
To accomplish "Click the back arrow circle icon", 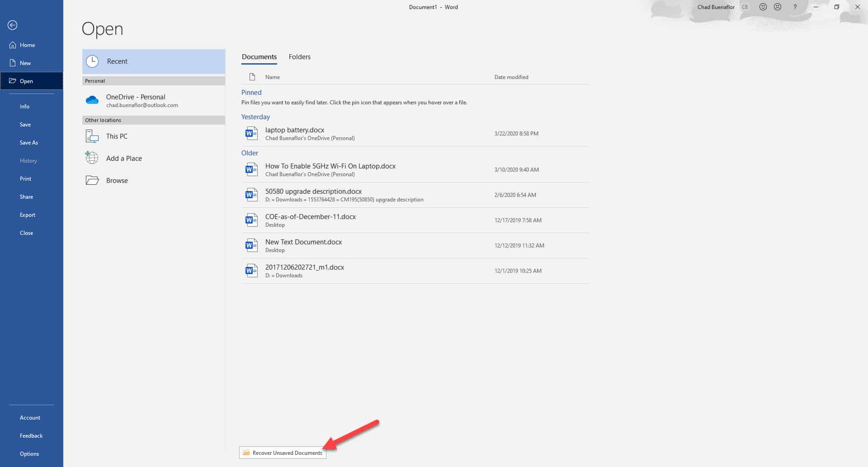I will point(13,25).
